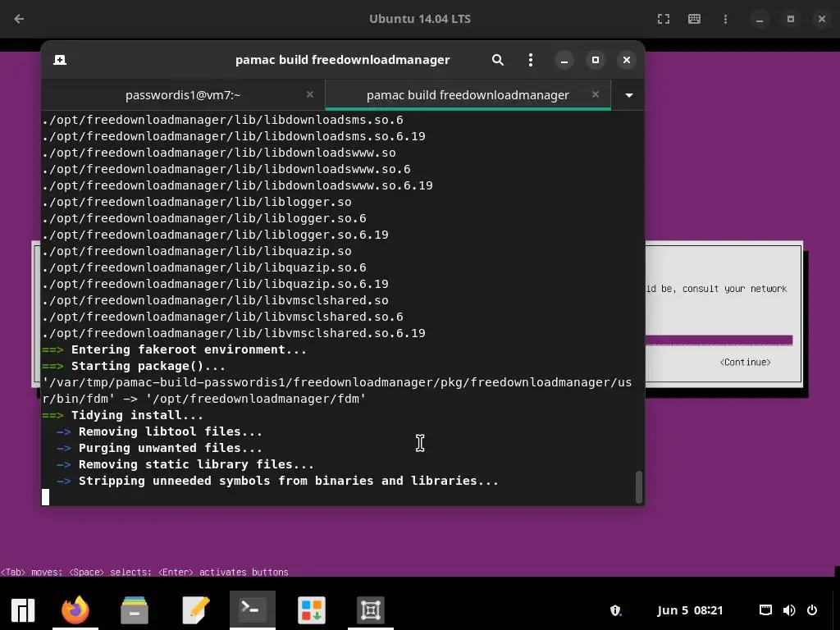Screen dimensions: 840x630
Task: Activate Continue button in installer dialog
Action: (x=745, y=362)
